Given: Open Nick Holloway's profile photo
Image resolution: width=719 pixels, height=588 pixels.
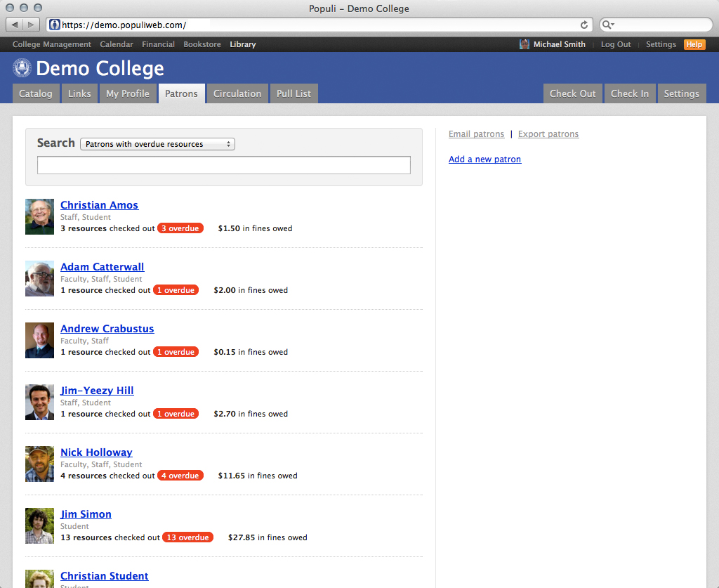Looking at the screenshot, I should tap(39, 464).
